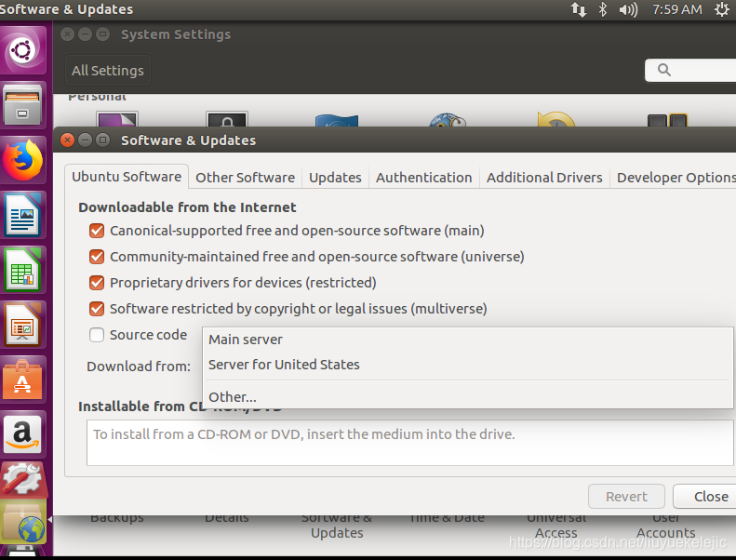This screenshot has height=560, width=736.
Task: Open LibreOffice Calc
Action: [x=23, y=270]
